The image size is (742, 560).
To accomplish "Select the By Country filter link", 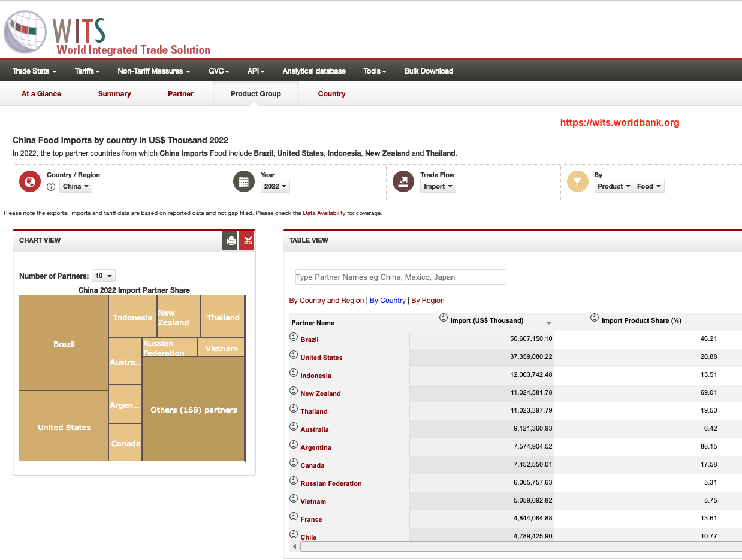I will (x=387, y=301).
